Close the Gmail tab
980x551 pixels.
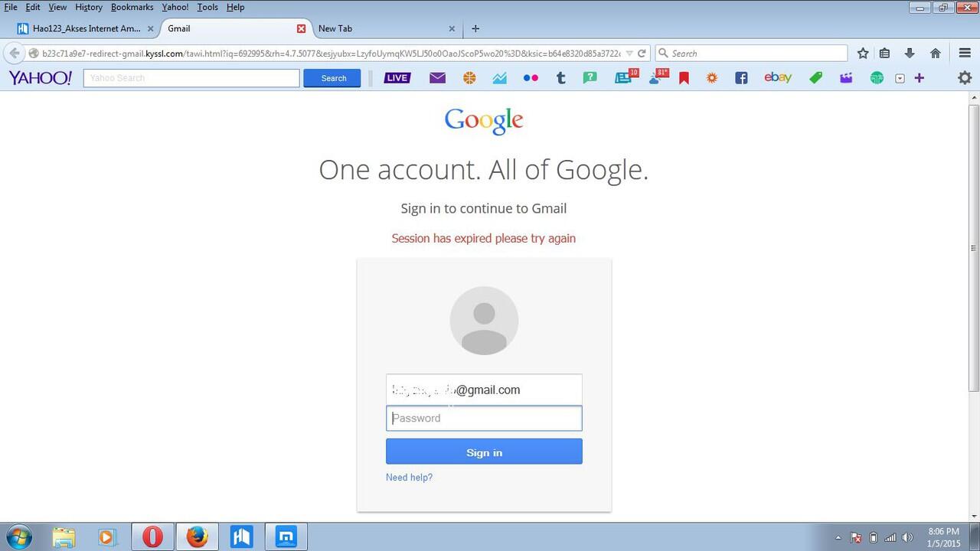(301, 28)
